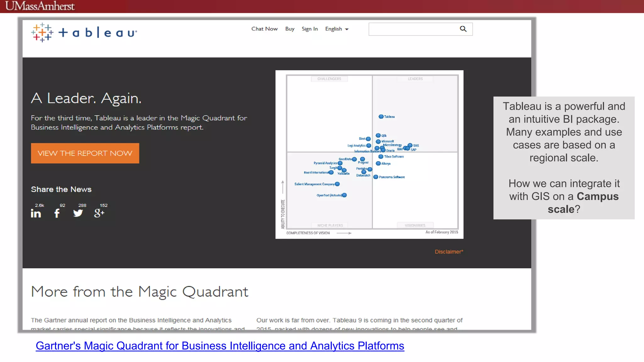Image resolution: width=644 pixels, height=362 pixels.
Task: Click the 288 Twitter share count
Action: coord(82,205)
